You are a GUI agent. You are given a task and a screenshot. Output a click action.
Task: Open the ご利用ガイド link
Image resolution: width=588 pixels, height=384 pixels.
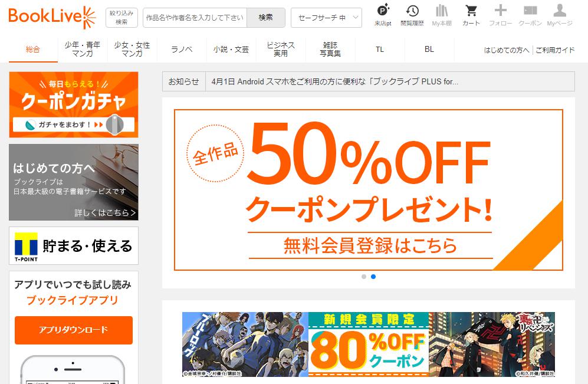click(x=554, y=50)
